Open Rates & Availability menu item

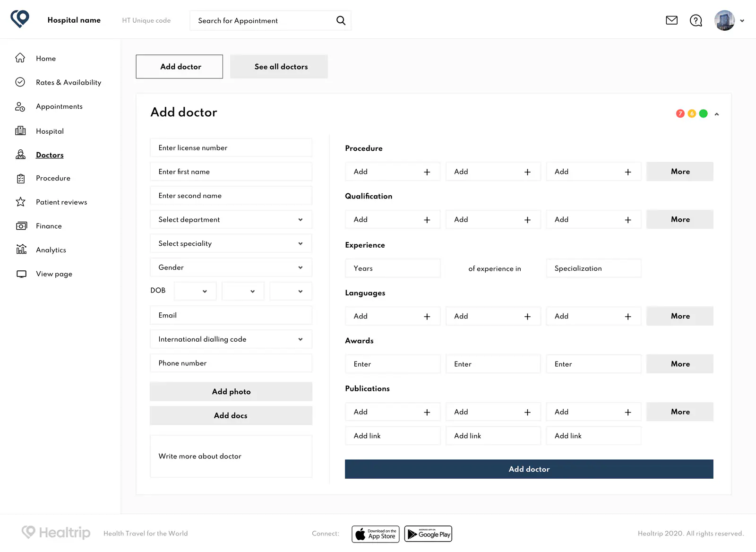click(69, 82)
